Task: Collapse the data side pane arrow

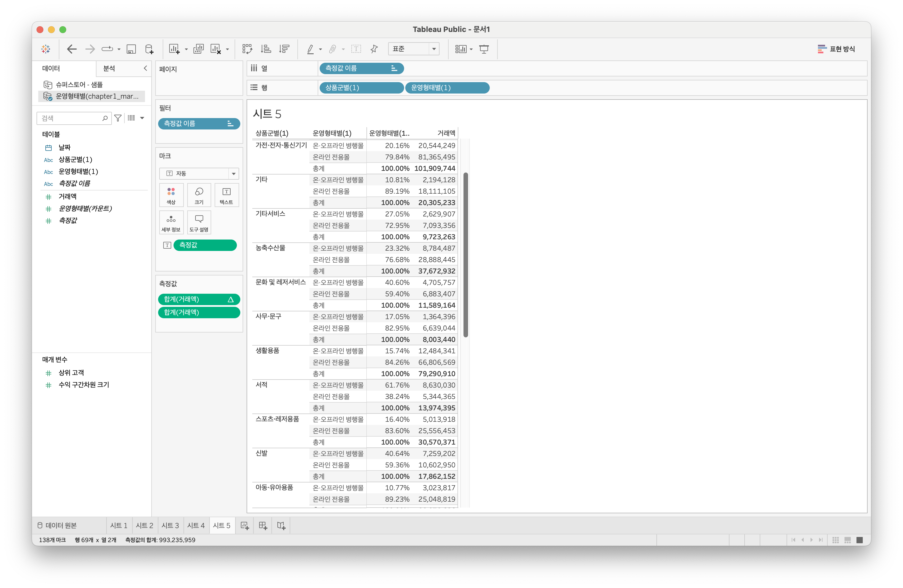Action: click(x=145, y=68)
